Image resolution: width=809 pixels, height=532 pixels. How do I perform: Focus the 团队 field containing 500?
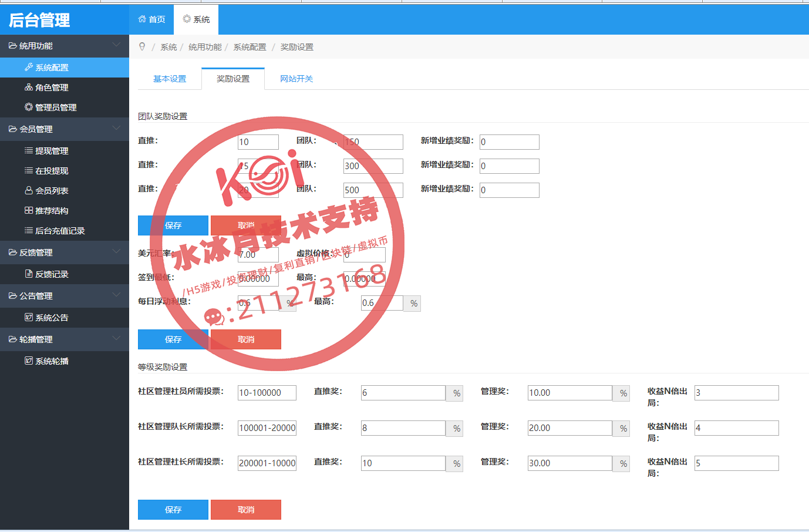pos(373,190)
